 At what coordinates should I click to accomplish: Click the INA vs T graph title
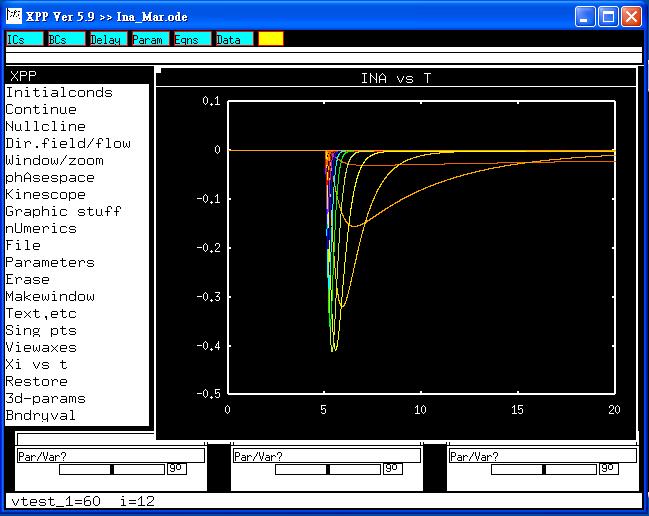[x=396, y=78]
